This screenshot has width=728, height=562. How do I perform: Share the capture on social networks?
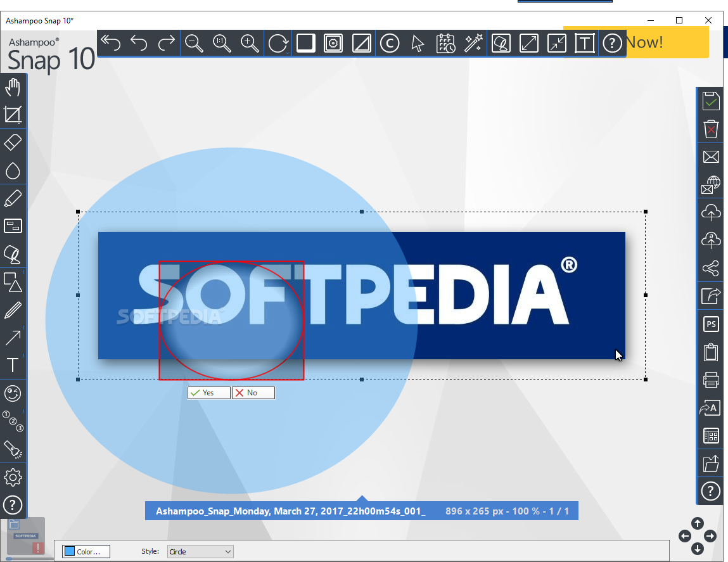[711, 268]
